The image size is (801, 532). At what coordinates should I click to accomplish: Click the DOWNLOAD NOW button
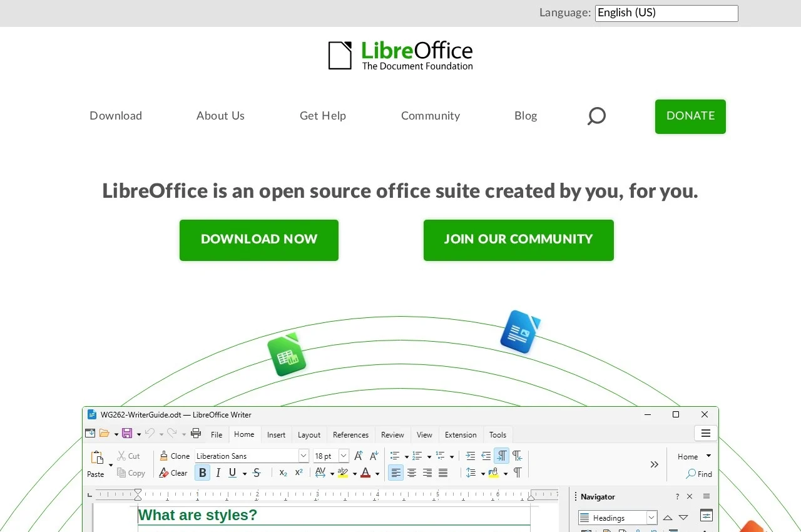click(259, 240)
